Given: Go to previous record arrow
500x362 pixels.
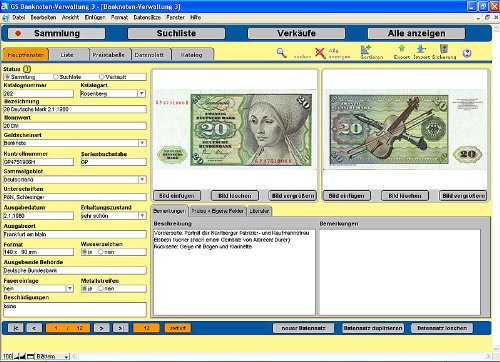Looking at the screenshot, I should tap(34, 328).
